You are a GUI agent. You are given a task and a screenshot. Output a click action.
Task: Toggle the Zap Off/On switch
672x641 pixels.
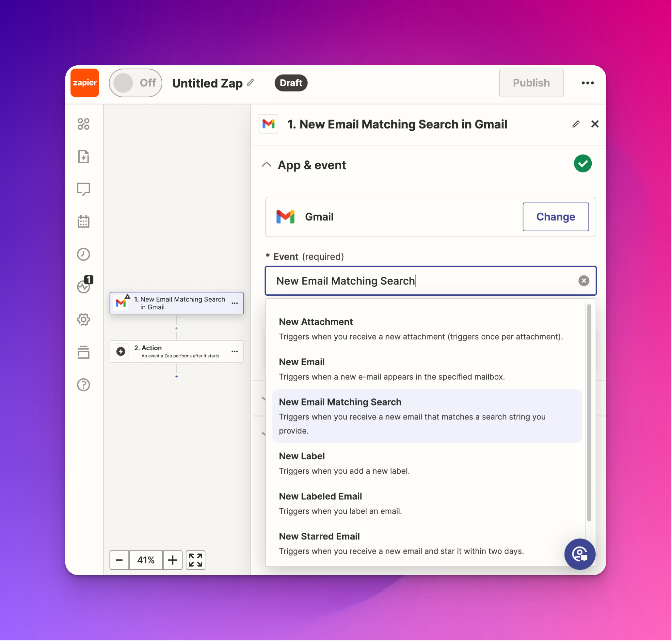[135, 83]
